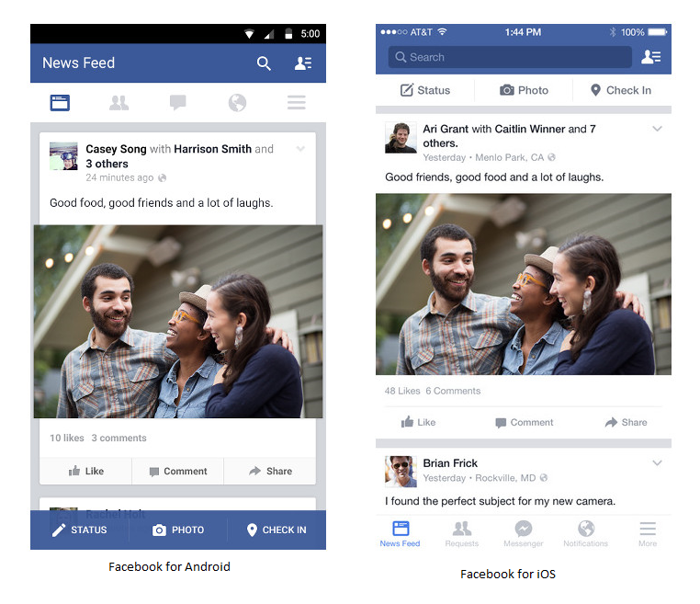The width and height of the screenshot is (700, 604).
Task: Expand options chevron on Brian Frick post
Action: (x=657, y=462)
